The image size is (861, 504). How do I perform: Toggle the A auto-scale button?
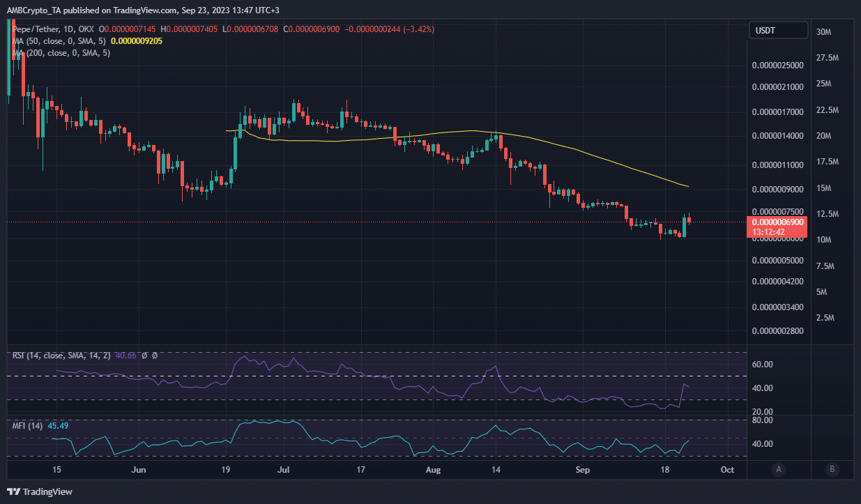777,469
